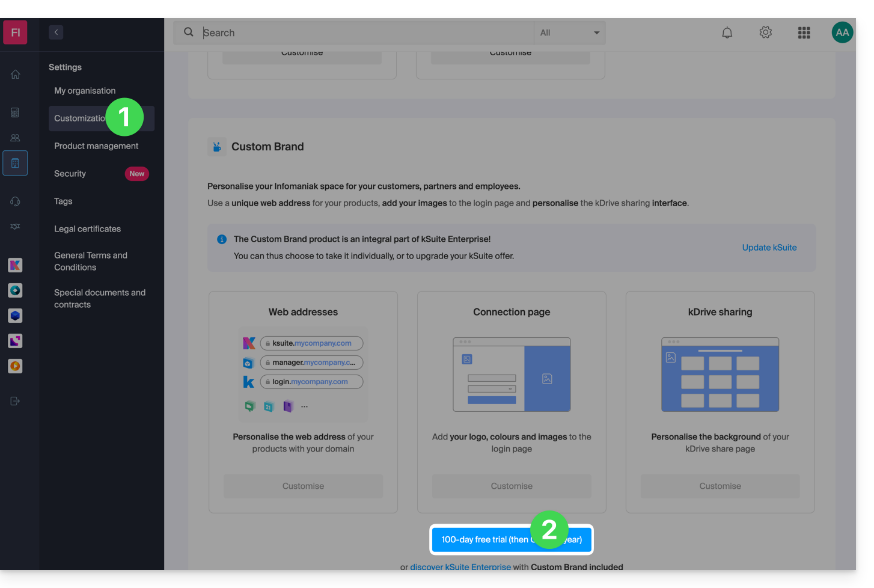
Task: Open the AA user avatar menu
Action: tap(842, 32)
